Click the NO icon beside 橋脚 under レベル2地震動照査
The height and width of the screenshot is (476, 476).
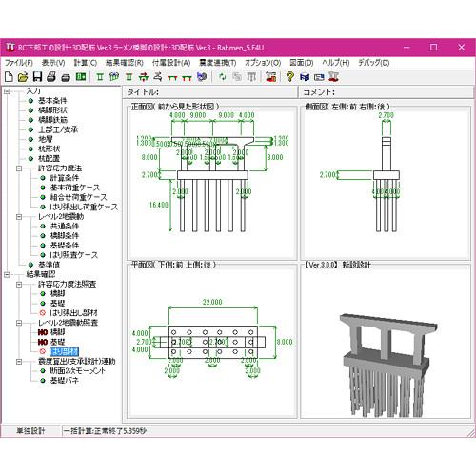(43, 332)
